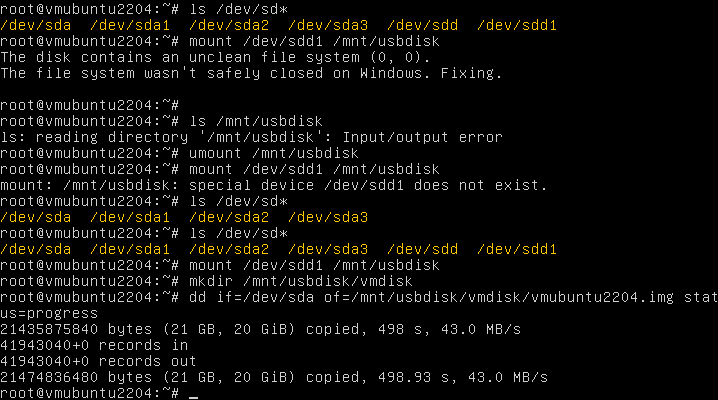Click '41943040+0 records in' line

94,345
